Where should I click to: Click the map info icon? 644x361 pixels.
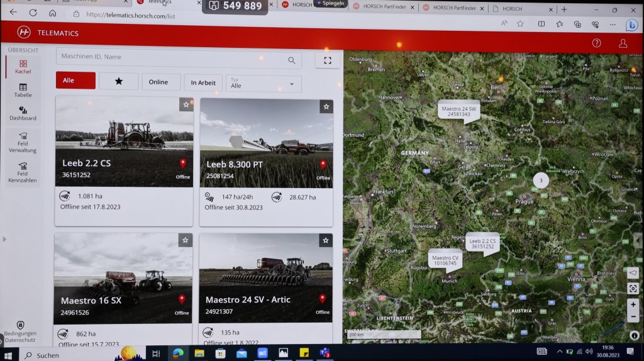pos(634,336)
